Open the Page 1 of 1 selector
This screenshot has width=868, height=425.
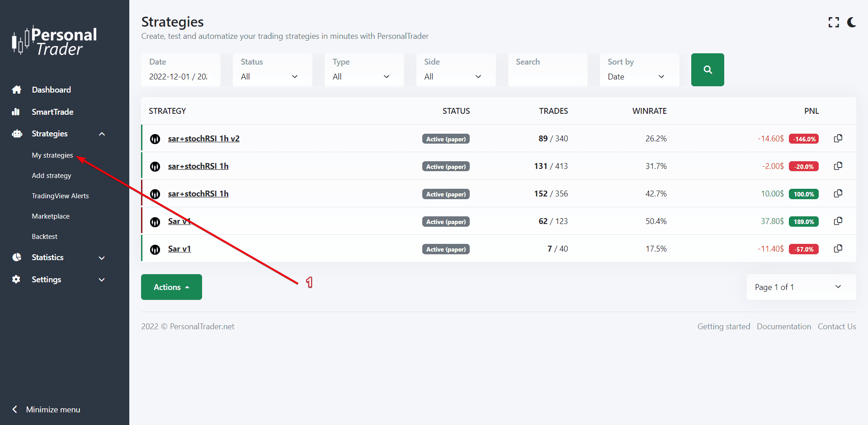[801, 287]
